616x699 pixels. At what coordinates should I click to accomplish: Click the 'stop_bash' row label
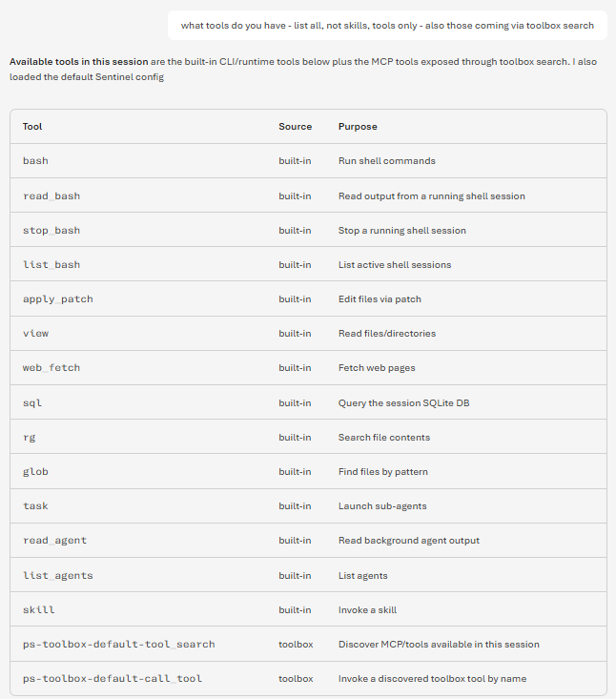tap(51, 231)
